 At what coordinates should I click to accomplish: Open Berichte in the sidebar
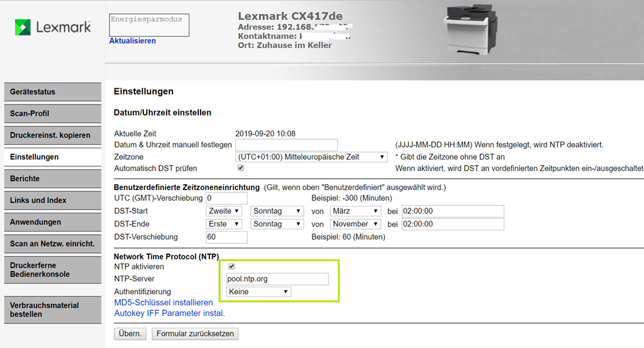(x=52, y=179)
